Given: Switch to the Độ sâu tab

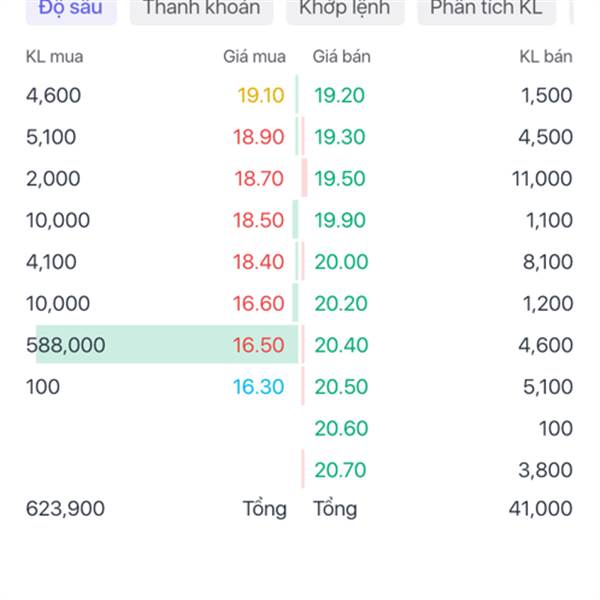Looking at the screenshot, I should (71, 9).
